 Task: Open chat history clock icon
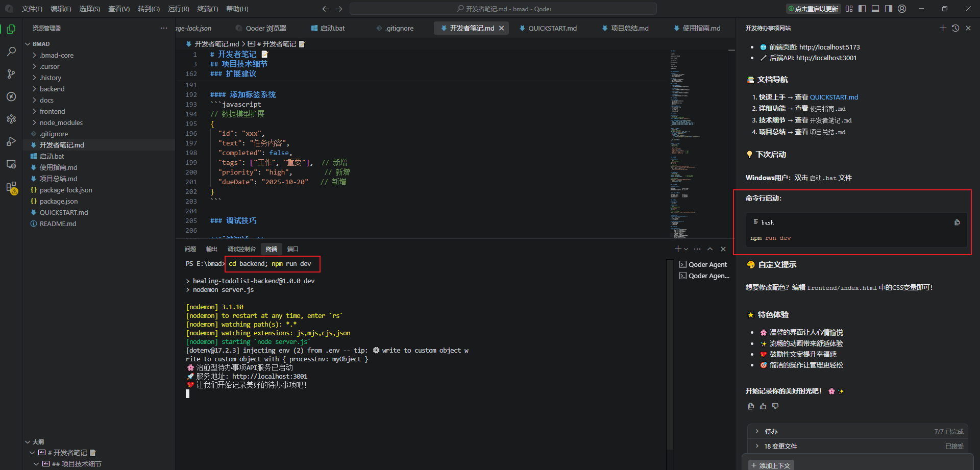pos(955,28)
